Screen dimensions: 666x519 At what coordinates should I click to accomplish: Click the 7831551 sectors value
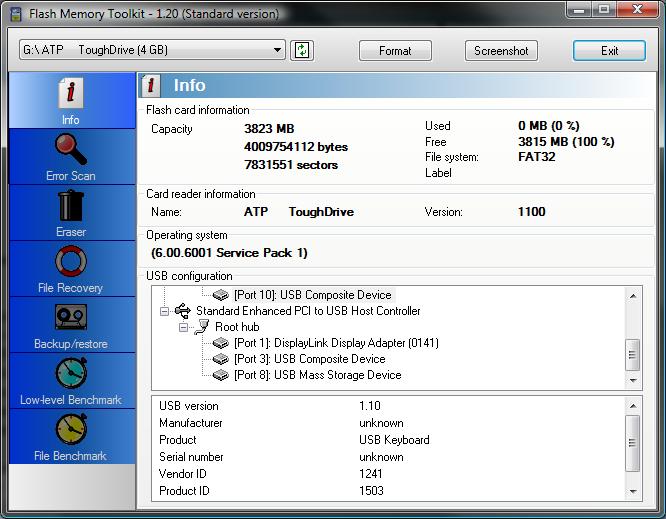point(291,165)
